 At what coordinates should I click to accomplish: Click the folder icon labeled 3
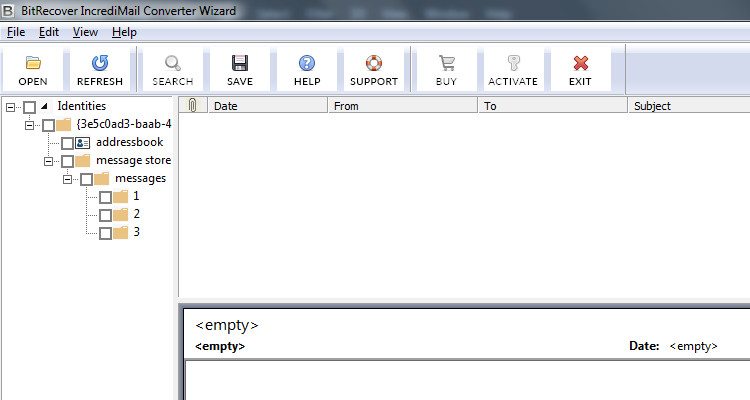click(121, 232)
